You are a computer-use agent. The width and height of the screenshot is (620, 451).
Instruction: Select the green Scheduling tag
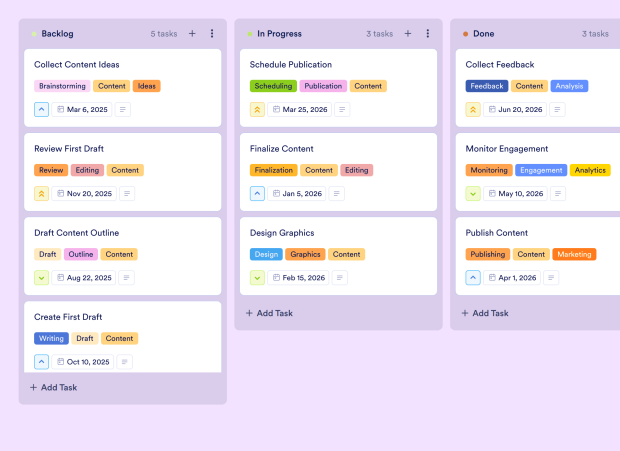[x=273, y=86]
